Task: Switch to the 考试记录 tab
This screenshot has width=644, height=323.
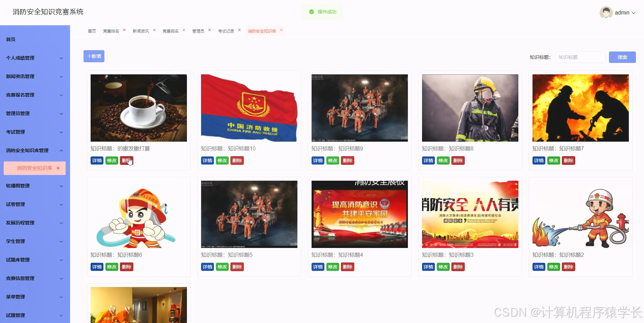Action: pyautogui.click(x=226, y=31)
